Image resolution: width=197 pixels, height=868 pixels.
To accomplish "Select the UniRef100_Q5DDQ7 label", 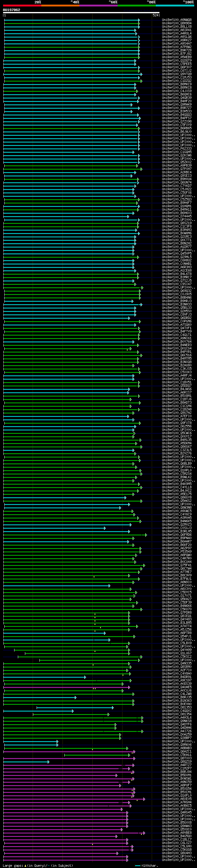I will click(x=177, y=386).
